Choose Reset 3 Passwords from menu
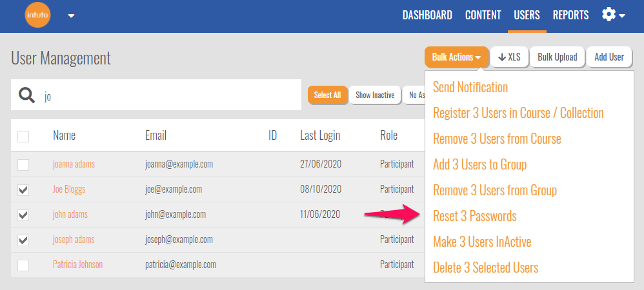Image resolution: width=644 pixels, height=290 pixels. [474, 216]
